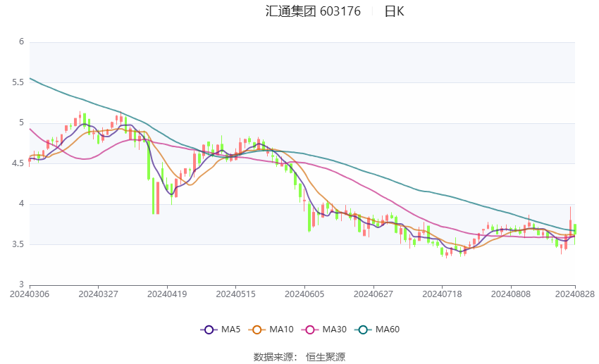Click the 20240306 x-axis date label

point(30,294)
